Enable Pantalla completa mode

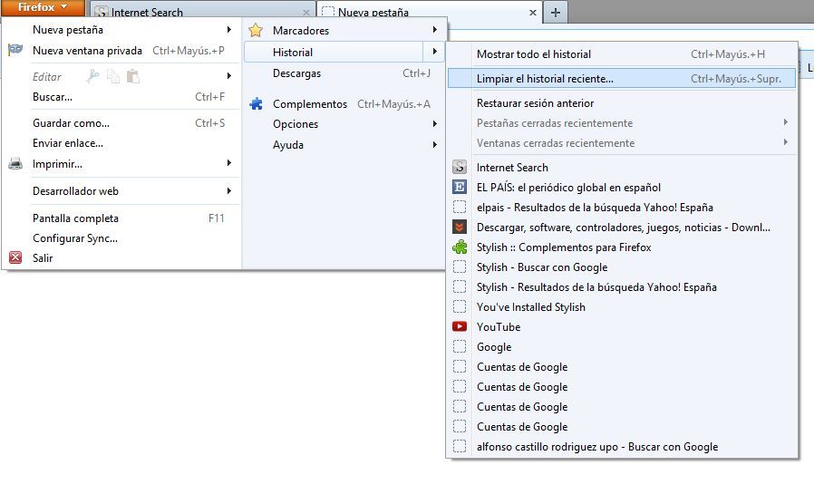coord(122,218)
